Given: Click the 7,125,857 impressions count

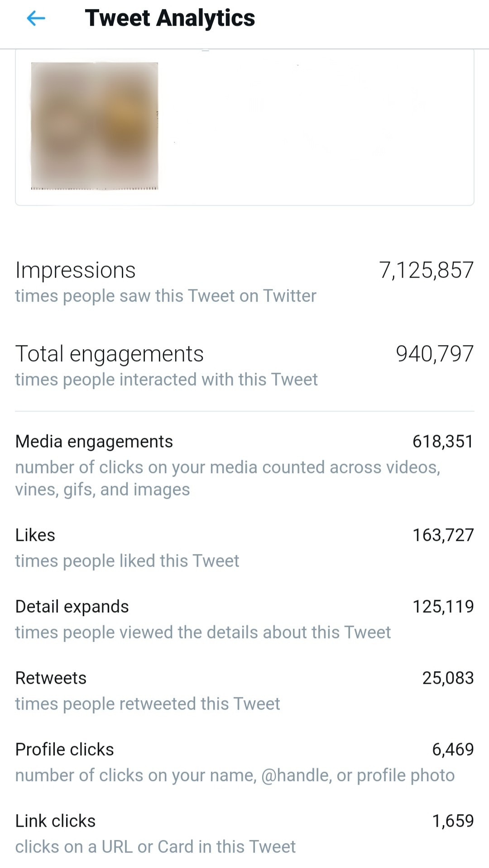Looking at the screenshot, I should tap(426, 270).
